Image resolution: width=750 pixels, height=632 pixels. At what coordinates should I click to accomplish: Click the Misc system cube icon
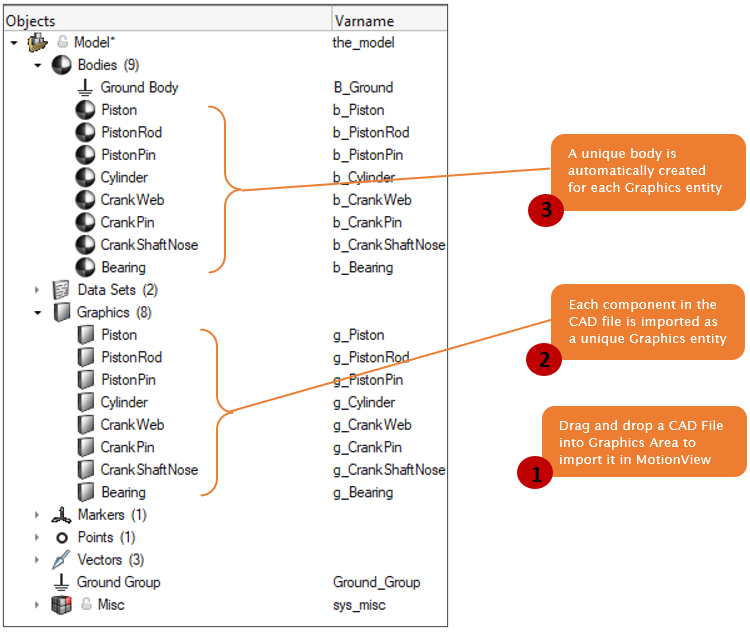pyautogui.click(x=61, y=605)
